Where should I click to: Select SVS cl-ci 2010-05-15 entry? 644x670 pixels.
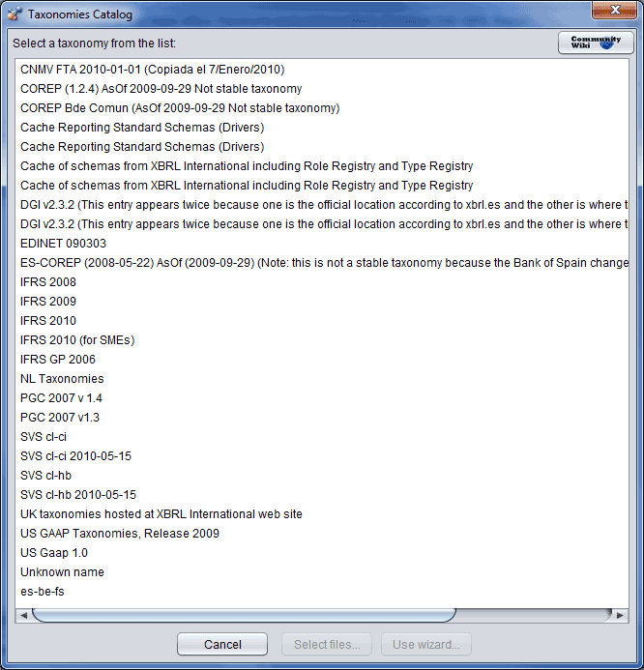321,456
